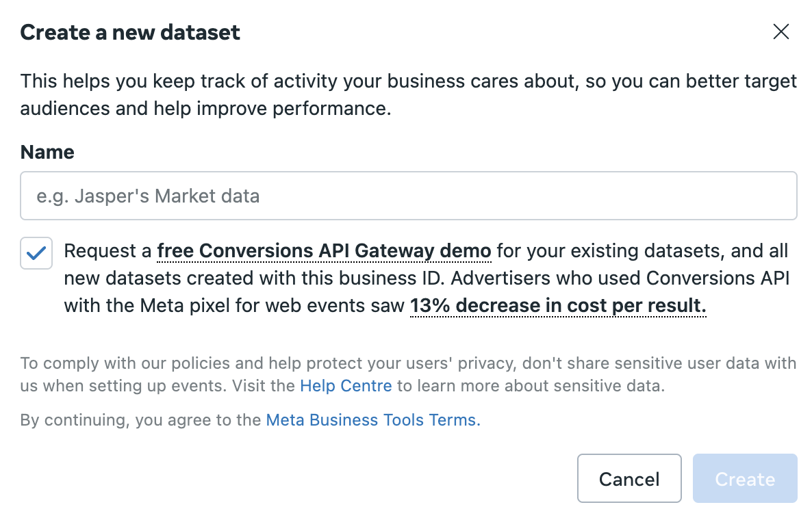Open the Meta Business Tools Terms link
This screenshot has height=520, width=812.
click(373, 420)
